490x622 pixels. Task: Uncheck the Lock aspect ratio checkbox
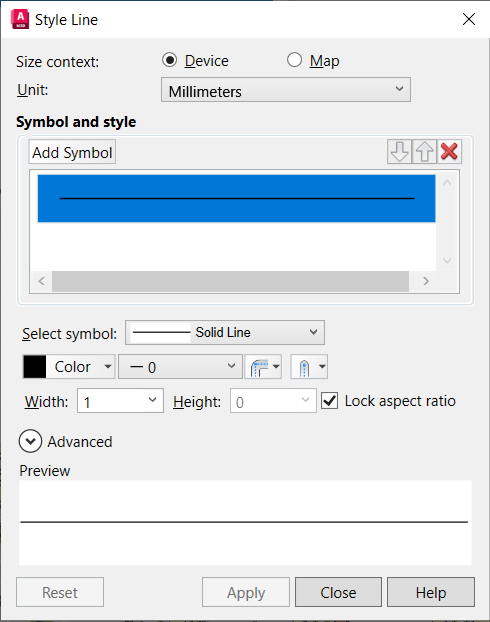(x=330, y=401)
